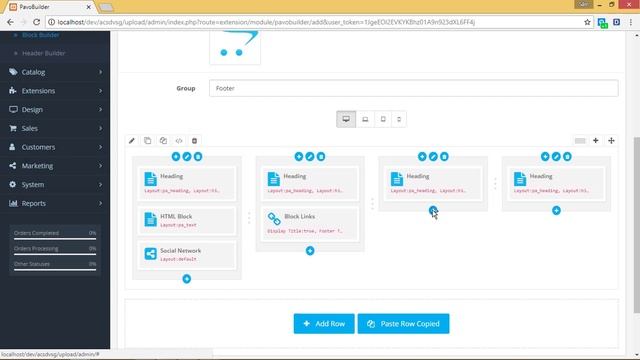The width and height of the screenshot is (640, 360).
Task: Click the add column plus icon
Action: coord(596,140)
